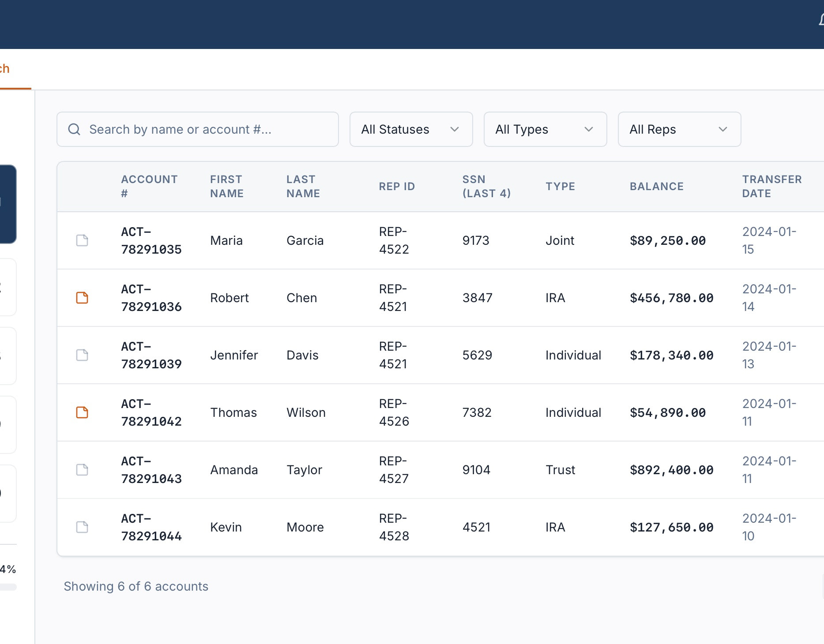The width and height of the screenshot is (824, 644).
Task: Click the document icon for Jennifer Davis
Action: [82, 355]
